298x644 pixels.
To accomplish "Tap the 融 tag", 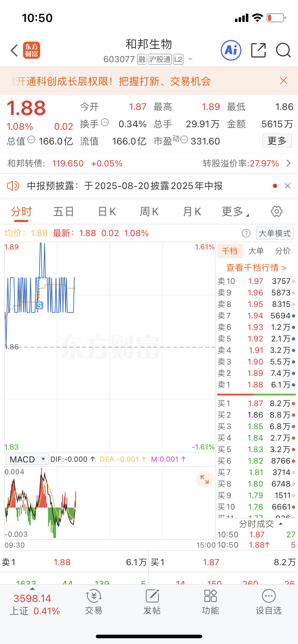I will tap(142, 59).
